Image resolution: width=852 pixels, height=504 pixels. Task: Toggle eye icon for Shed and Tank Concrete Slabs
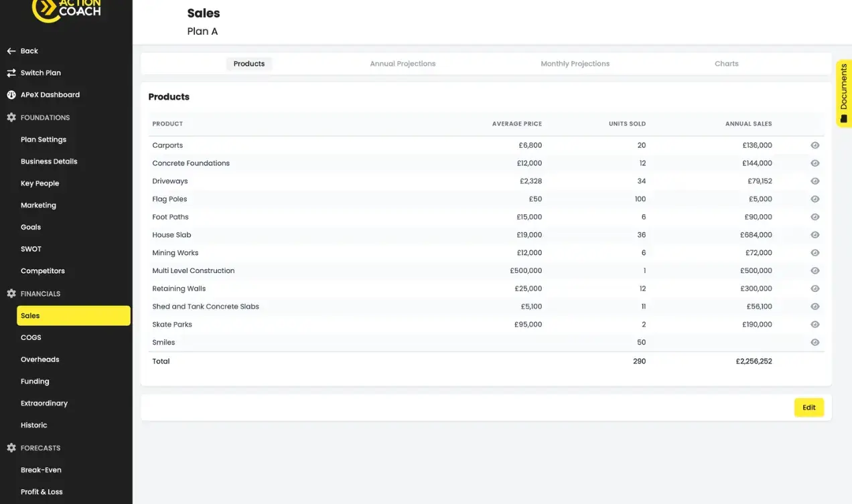pyautogui.click(x=815, y=307)
